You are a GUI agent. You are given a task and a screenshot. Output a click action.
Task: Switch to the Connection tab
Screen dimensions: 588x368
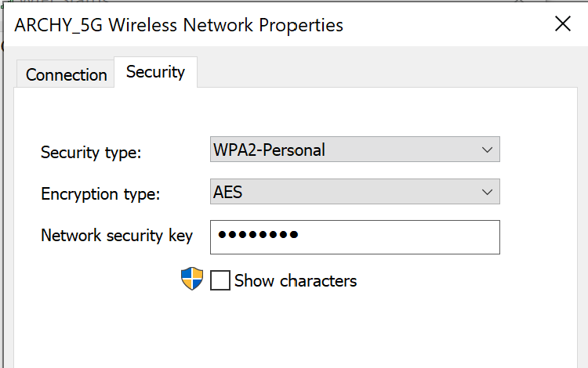(66, 74)
